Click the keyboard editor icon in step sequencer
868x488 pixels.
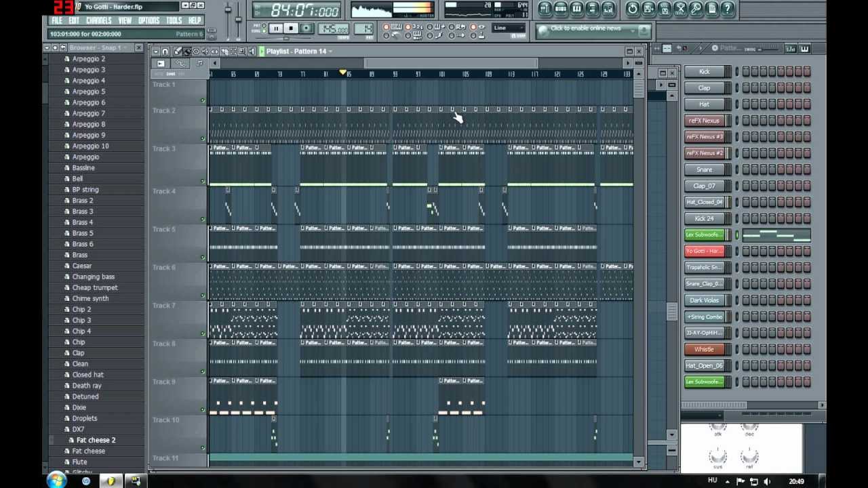[x=804, y=48]
